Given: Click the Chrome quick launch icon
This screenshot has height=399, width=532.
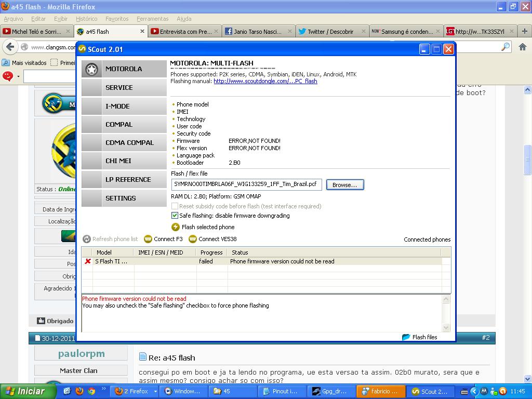Looking at the screenshot, I should (91, 391).
